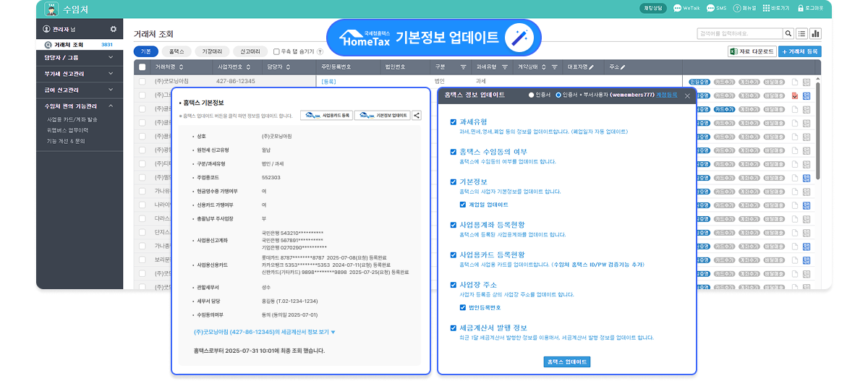Open 위멤버스 업무이력 menu item

pos(67,130)
